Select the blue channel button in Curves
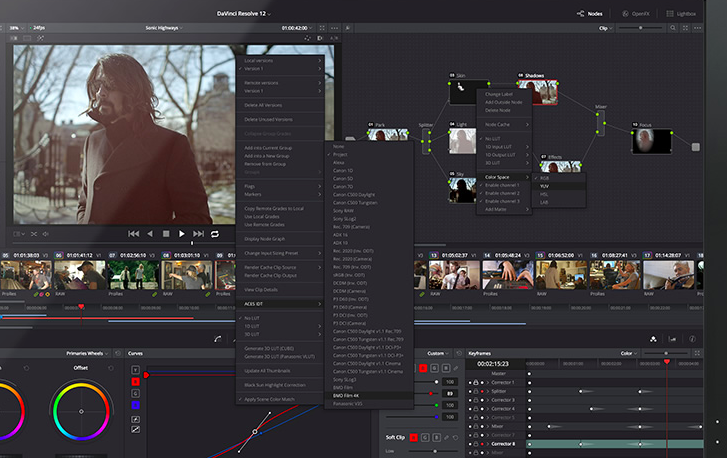The height and width of the screenshot is (458, 727). [135, 405]
